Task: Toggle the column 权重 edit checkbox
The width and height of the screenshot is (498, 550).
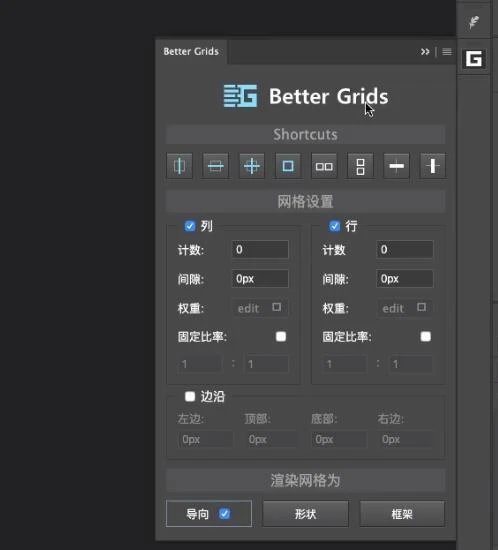Action: coord(277,307)
